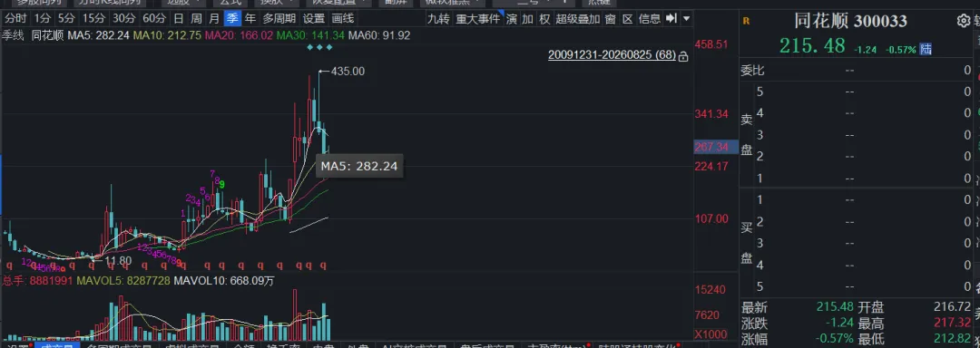Click the orange R badge
980x348 pixels.
pos(746,21)
